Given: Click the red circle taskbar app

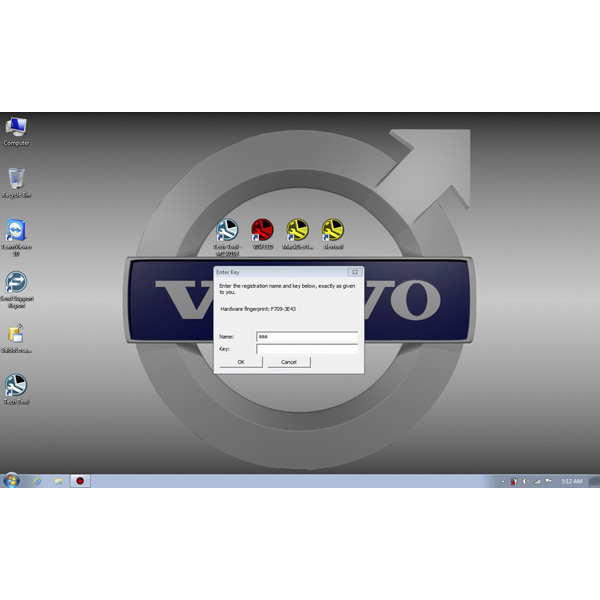Looking at the screenshot, I should [x=80, y=481].
